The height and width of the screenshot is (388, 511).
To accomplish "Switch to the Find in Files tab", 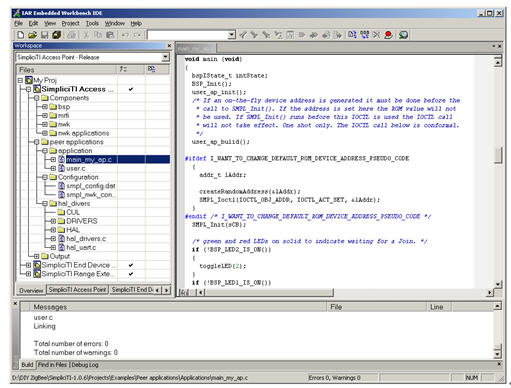I will pyautogui.click(x=52, y=365).
